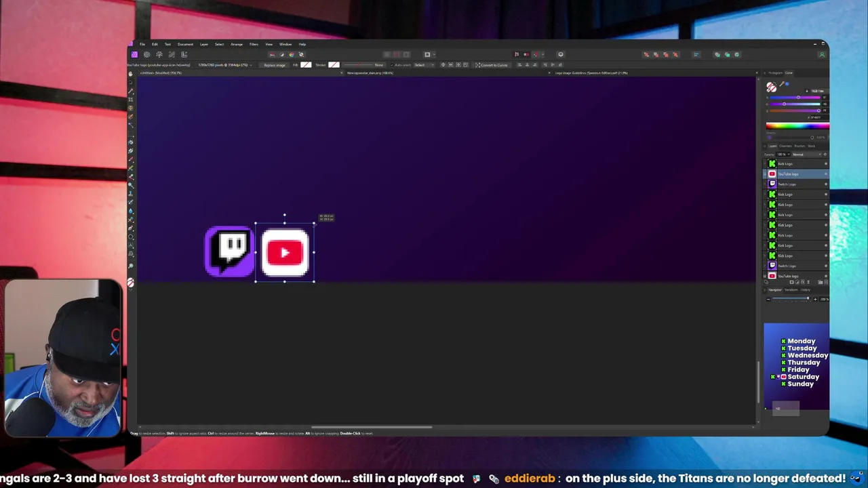Click the canvas horizontal scrollbar
868x488 pixels.
tap(371, 427)
